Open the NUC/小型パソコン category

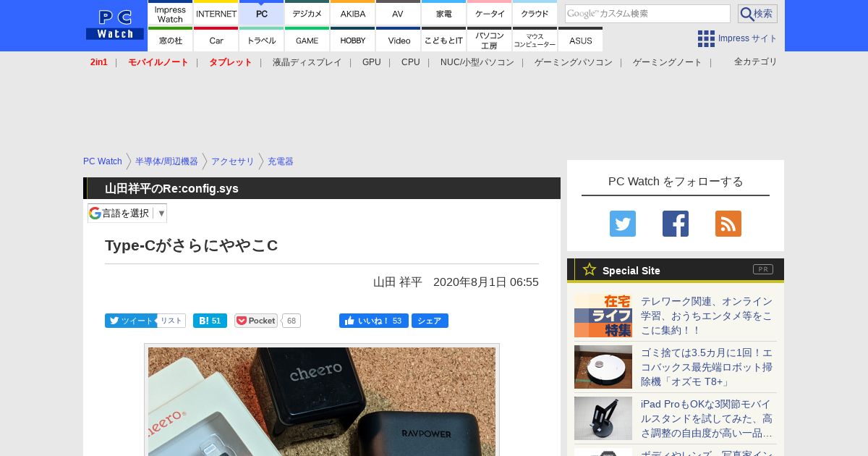(x=477, y=62)
